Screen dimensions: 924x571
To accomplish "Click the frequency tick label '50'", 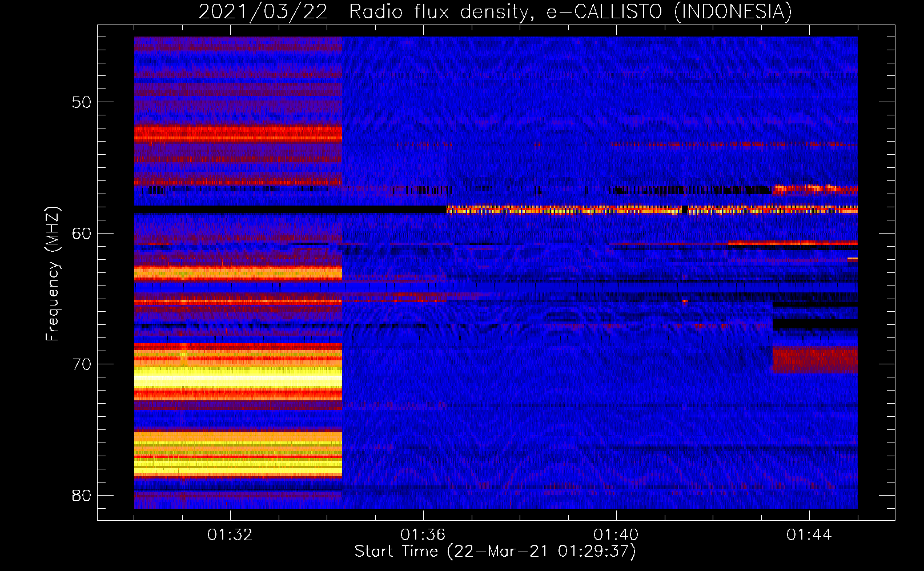I will click(x=82, y=102).
